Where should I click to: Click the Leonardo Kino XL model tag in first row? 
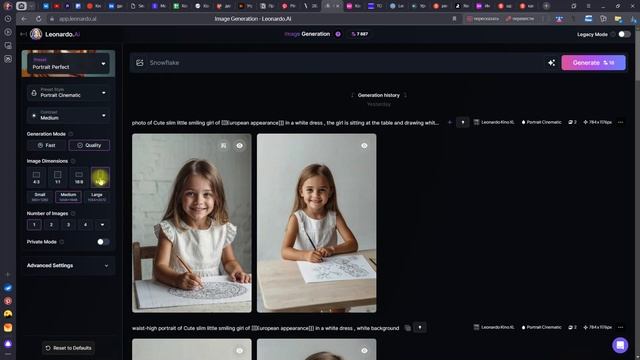[494, 122]
